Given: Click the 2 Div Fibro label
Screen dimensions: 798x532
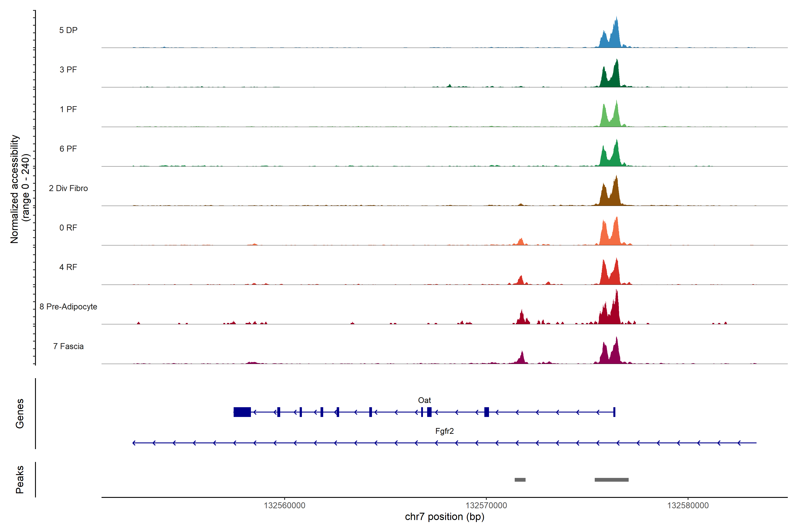Looking at the screenshot, I should tap(68, 188).
